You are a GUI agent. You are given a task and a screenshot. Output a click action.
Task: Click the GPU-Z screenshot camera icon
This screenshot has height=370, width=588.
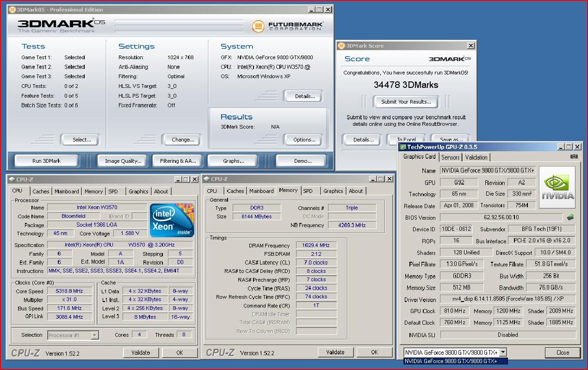pyautogui.click(x=574, y=156)
